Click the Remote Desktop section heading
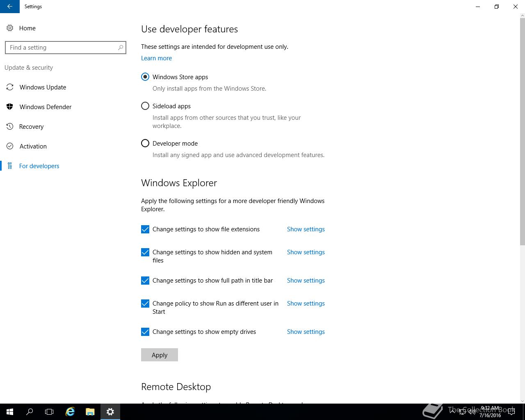Screen dimensions: 525x420 [176, 387]
